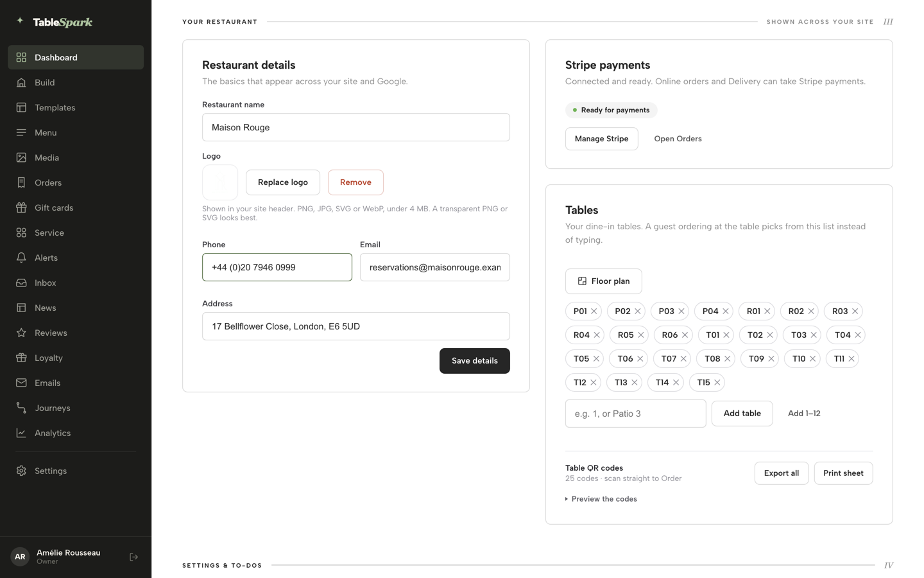
Task: Follow the Open Orders link
Action: (x=678, y=139)
